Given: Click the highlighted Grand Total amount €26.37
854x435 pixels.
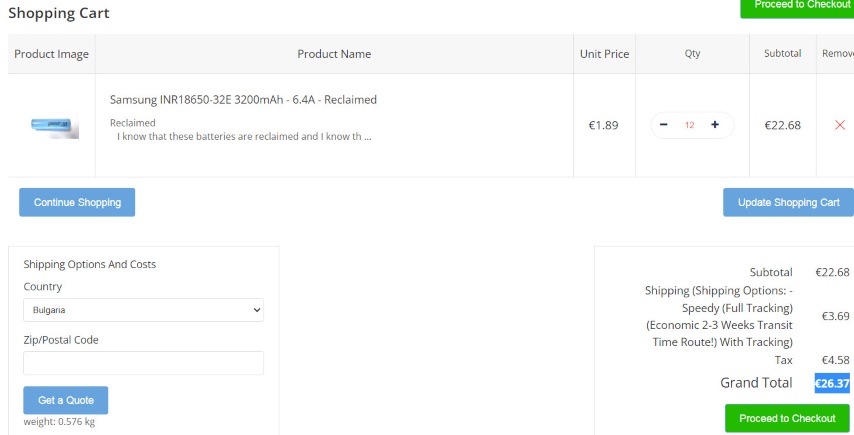Looking at the screenshot, I should 832,383.
